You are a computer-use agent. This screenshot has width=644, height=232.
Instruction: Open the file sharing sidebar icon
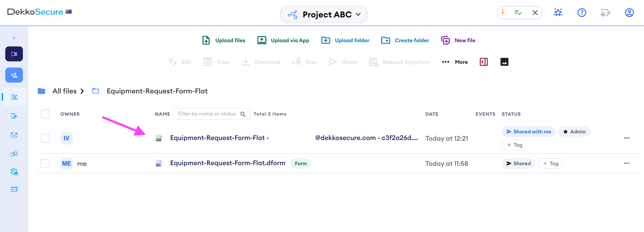point(14,97)
